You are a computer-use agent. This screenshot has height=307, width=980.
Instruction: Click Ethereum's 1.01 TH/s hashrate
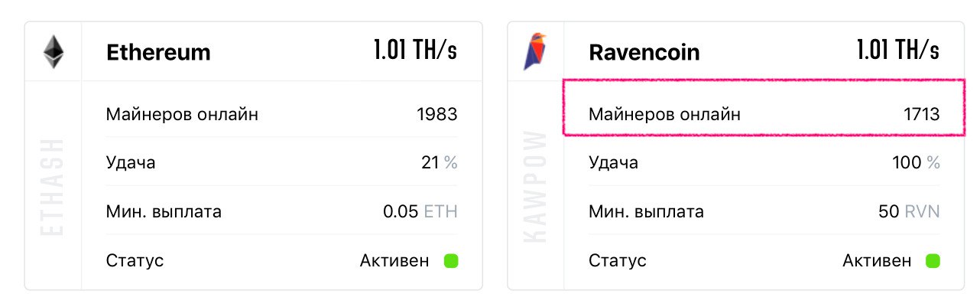(415, 51)
